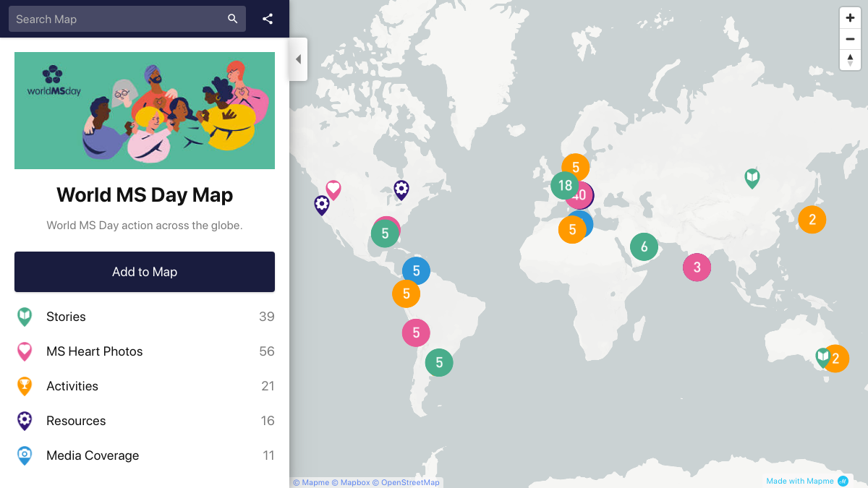The width and height of the screenshot is (868, 488).
Task: Open the green 18 cluster in Europe
Action: pyautogui.click(x=565, y=186)
